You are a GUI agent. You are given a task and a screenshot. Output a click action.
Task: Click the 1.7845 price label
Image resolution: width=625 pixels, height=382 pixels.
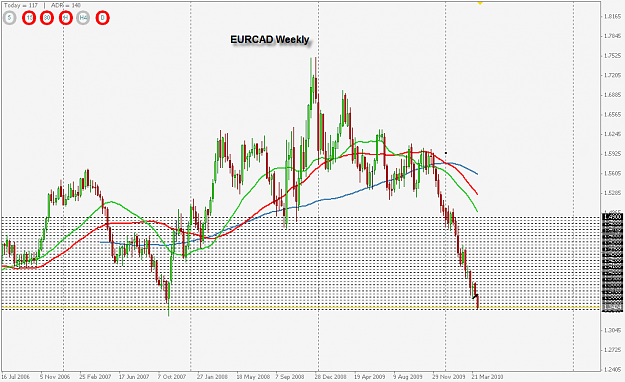(613, 36)
